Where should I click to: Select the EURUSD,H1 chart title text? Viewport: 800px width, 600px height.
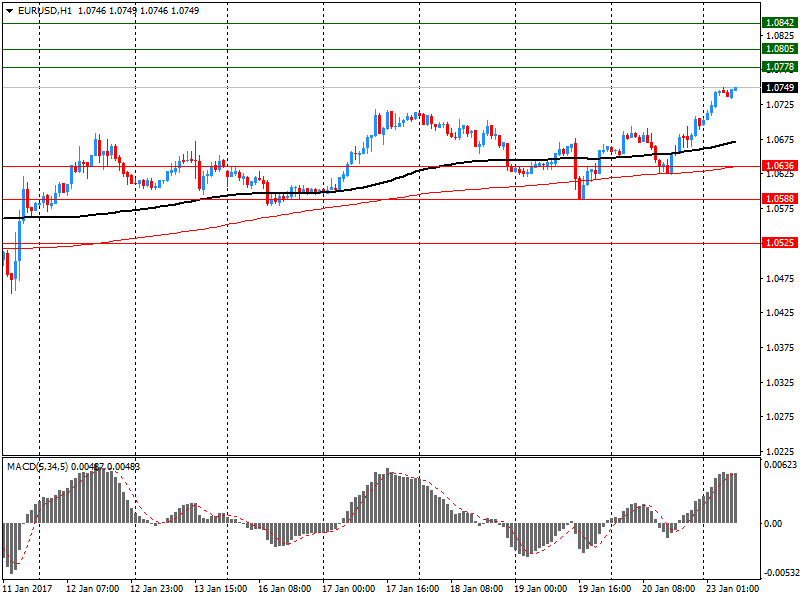(45, 11)
